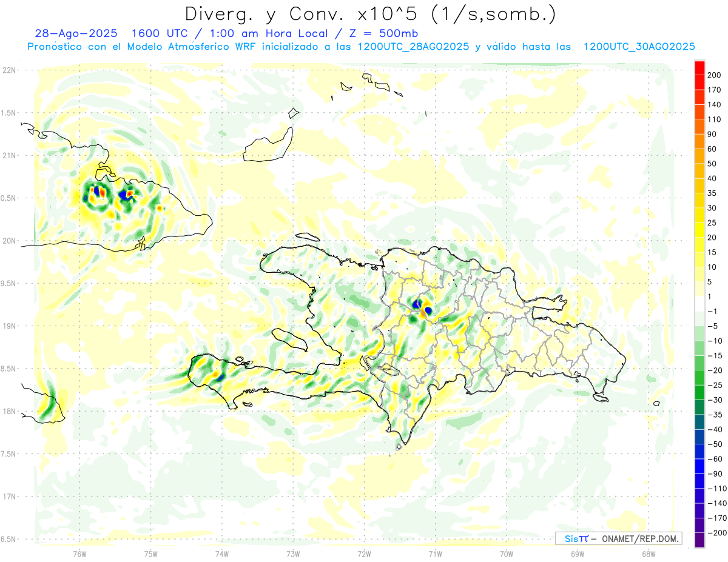Click the '6.5N' axis label
The height and width of the screenshot is (562, 728).
coord(8,539)
